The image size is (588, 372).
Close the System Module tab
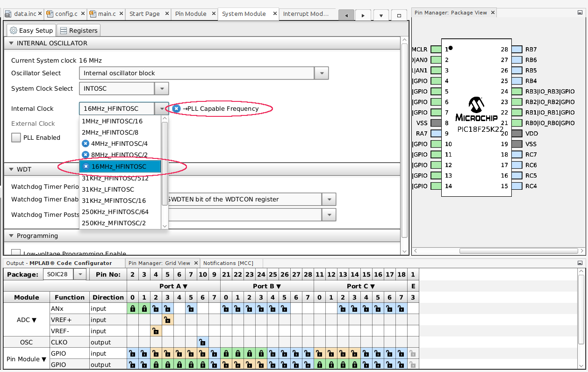[275, 14]
